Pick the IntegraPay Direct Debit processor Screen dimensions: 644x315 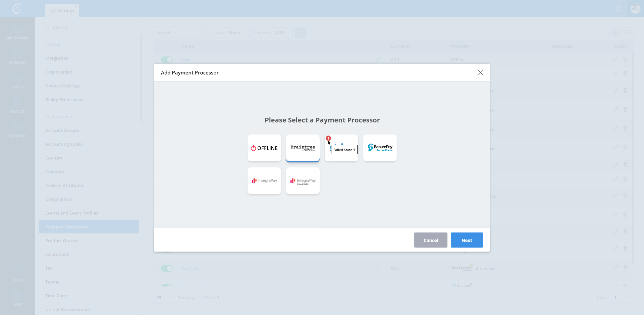(303, 181)
